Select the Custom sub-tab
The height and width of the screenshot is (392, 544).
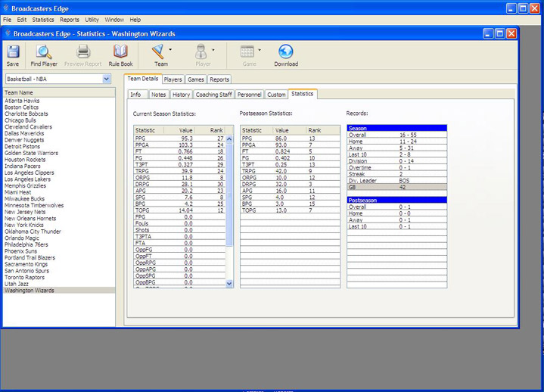click(276, 95)
